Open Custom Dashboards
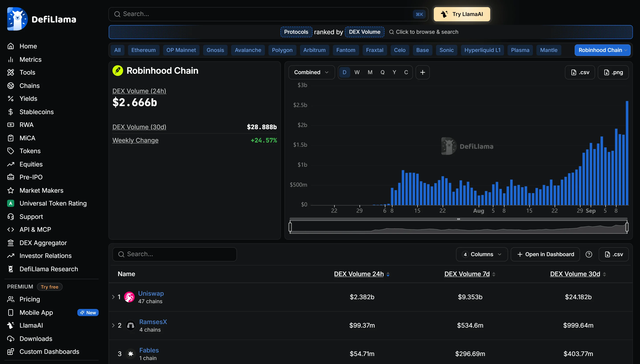Screen dimensions: 640x364 pyautogui.click(x=49, y=352)
